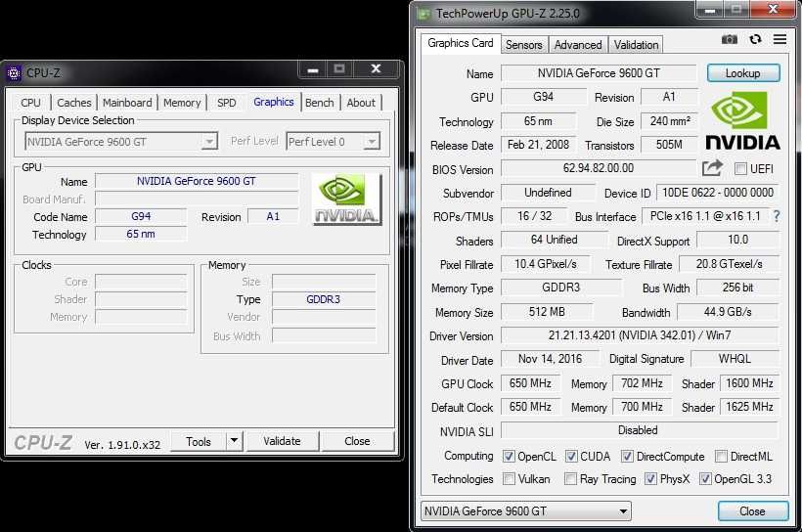Screen dimensions: 802x532
Task: Click the Memory Size 512 MB value
Action: pos(547,312)
